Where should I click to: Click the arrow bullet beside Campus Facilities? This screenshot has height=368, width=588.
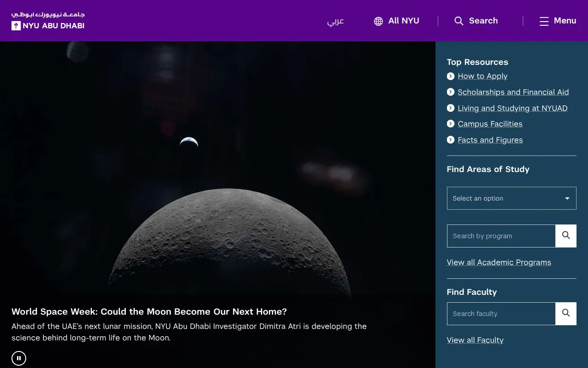click(x=451, y=124)
